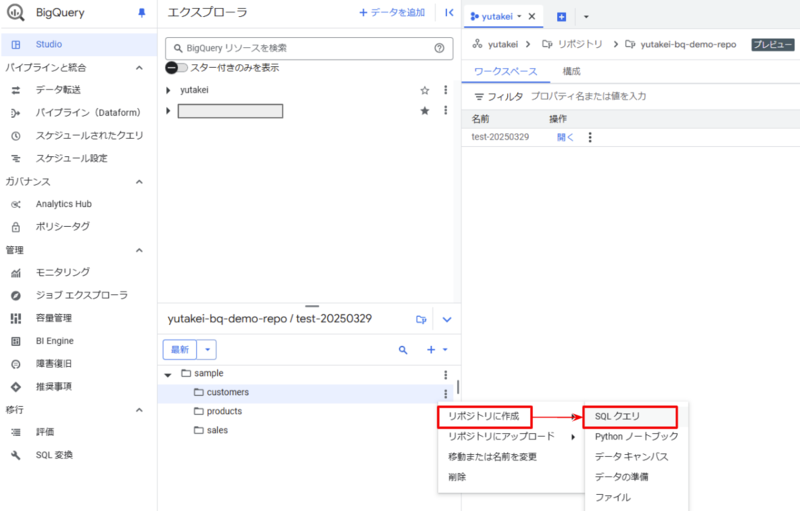The image size is (800, 511).
Task: Open more options for customers folder
Action: click(x=445, y=394)
